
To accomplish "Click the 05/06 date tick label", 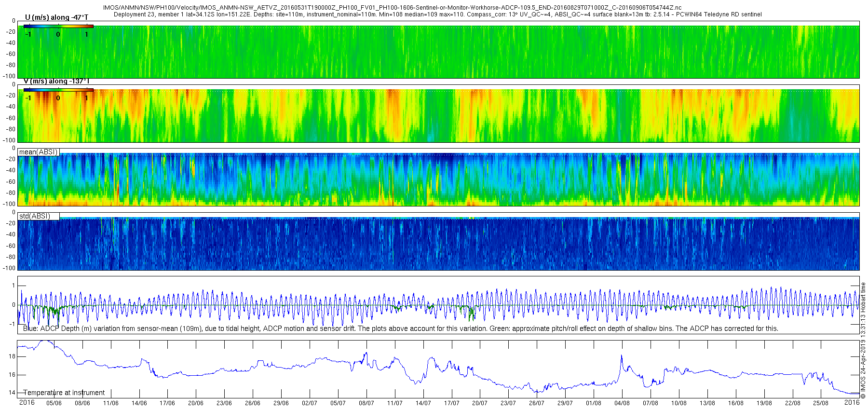I will click(x=54, y=403).
